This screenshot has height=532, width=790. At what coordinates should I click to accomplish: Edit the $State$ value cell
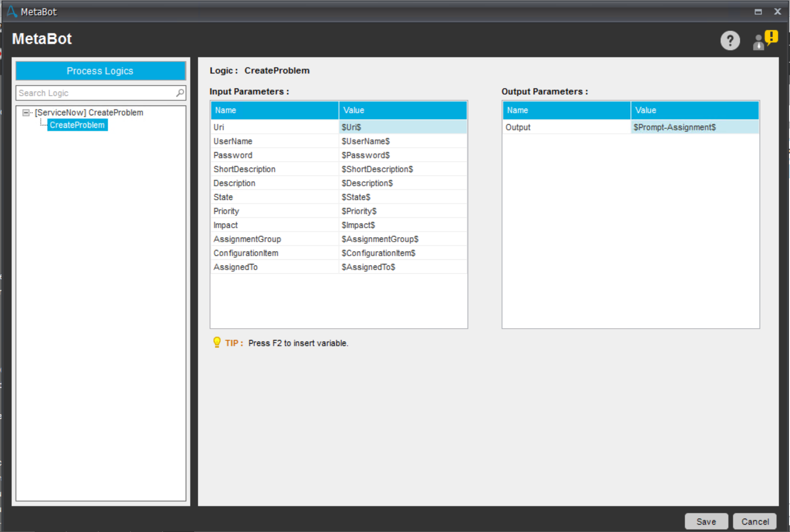403,197
